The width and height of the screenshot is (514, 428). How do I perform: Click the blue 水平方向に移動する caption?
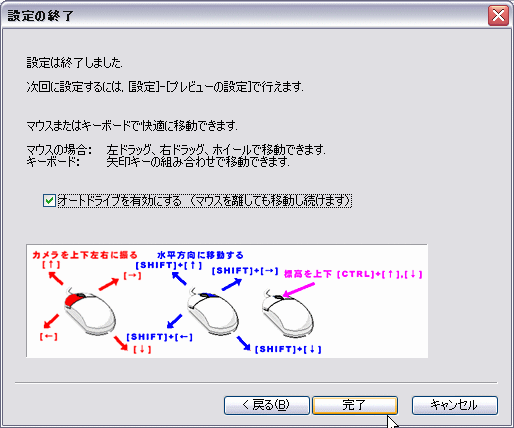coord(200,255)
